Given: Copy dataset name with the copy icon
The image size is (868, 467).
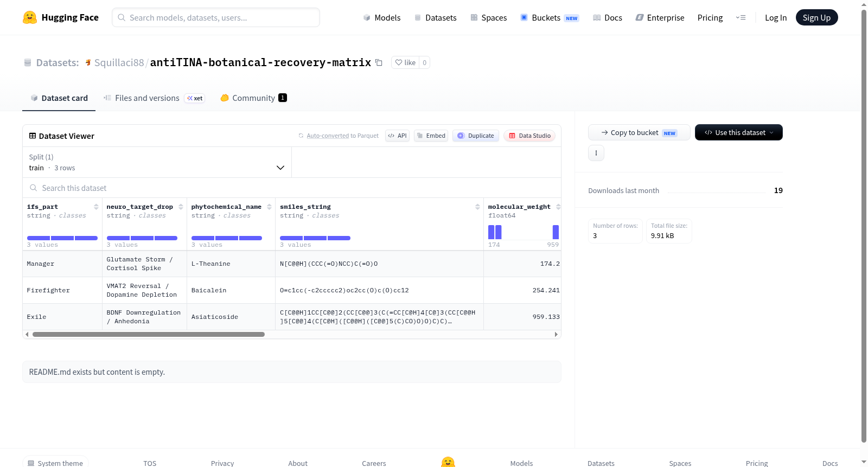Looking at the screenshot, I should click(379, 62).
